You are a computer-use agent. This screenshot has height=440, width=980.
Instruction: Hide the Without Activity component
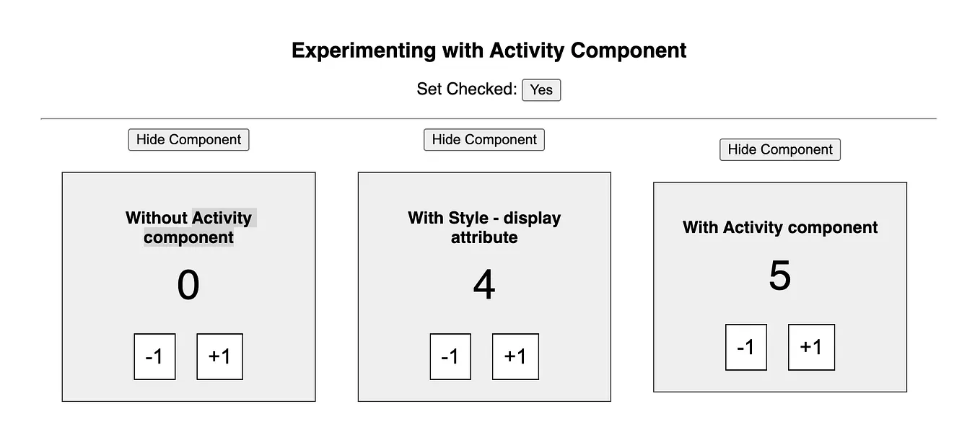pyautogui.click(x=188, y=139)
